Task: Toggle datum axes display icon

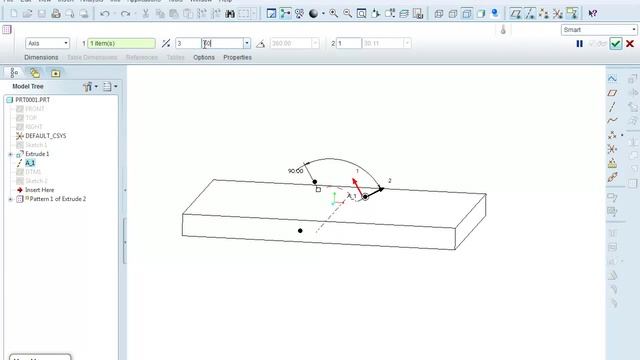Action: 530,14
